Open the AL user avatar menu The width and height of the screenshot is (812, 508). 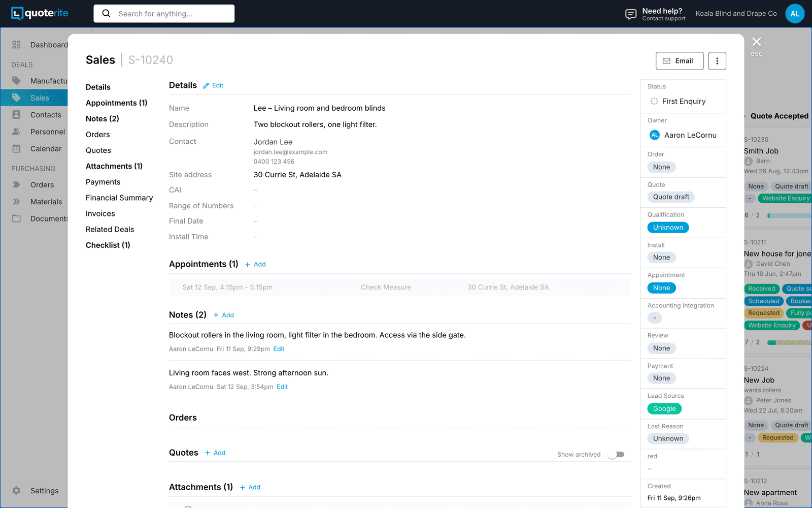pyautogui.click(x=795, y=14)
